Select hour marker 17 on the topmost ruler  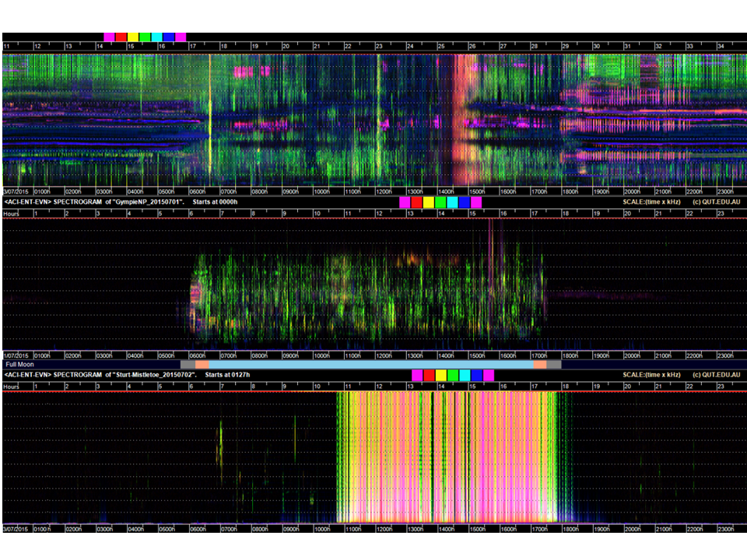click(192, 46)
